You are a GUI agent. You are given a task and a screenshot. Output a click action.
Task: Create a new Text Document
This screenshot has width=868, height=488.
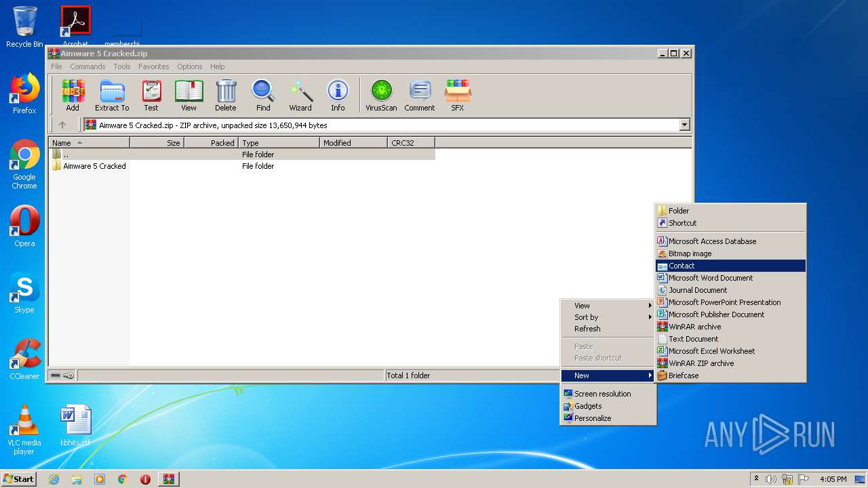(730, 339)
